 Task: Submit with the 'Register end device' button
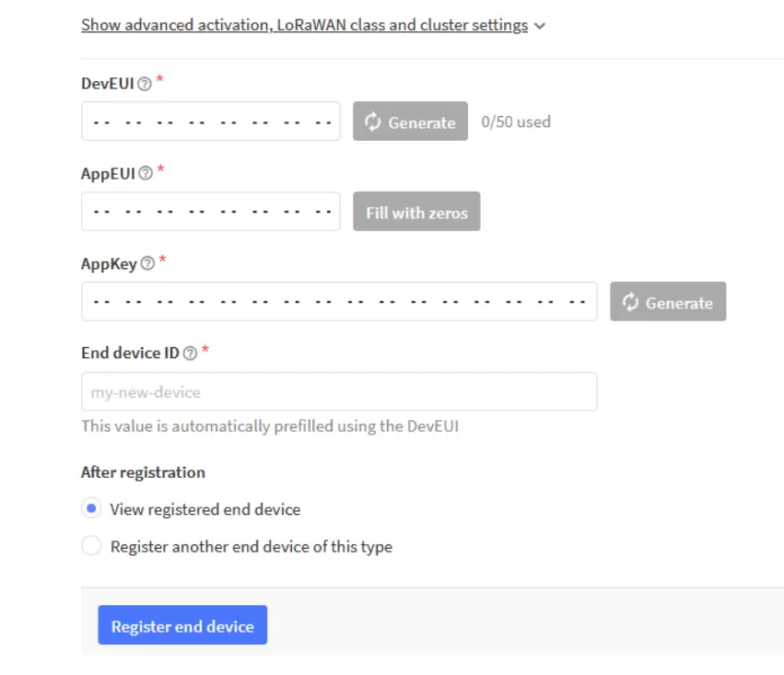[x=182, y=625]
